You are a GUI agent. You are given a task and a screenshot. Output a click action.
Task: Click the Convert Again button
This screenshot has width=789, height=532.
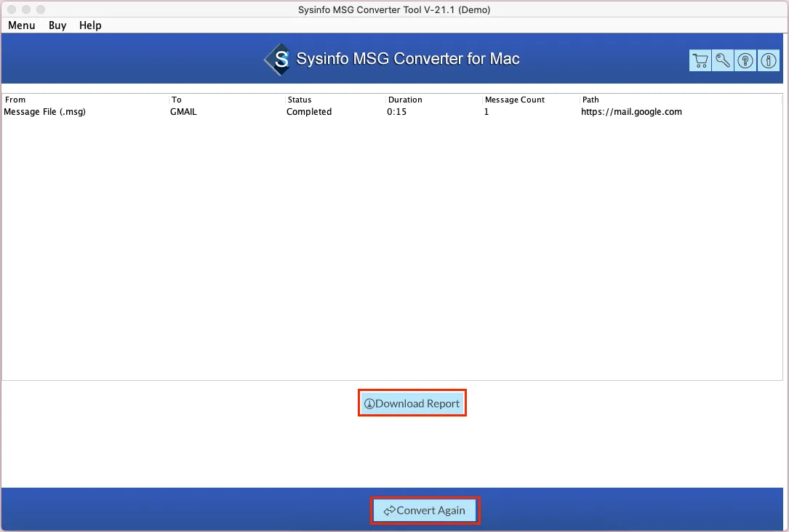425,510
